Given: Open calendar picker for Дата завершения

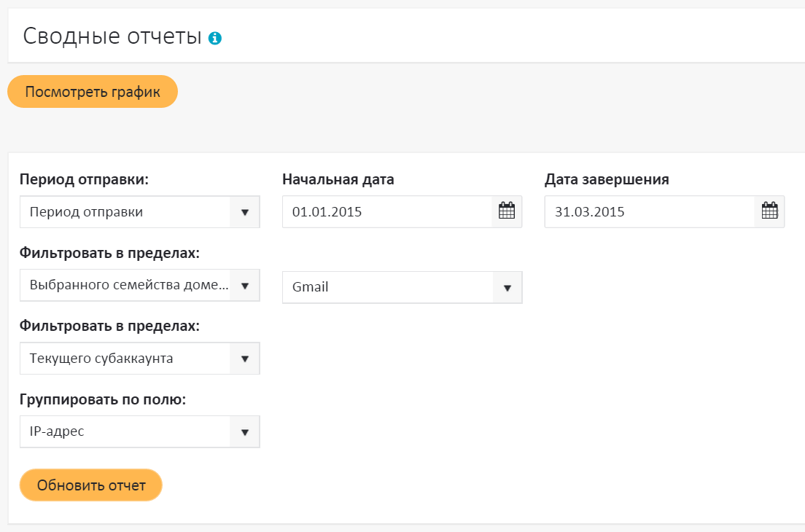Looking at the screenshot, I should pos(769,212).
